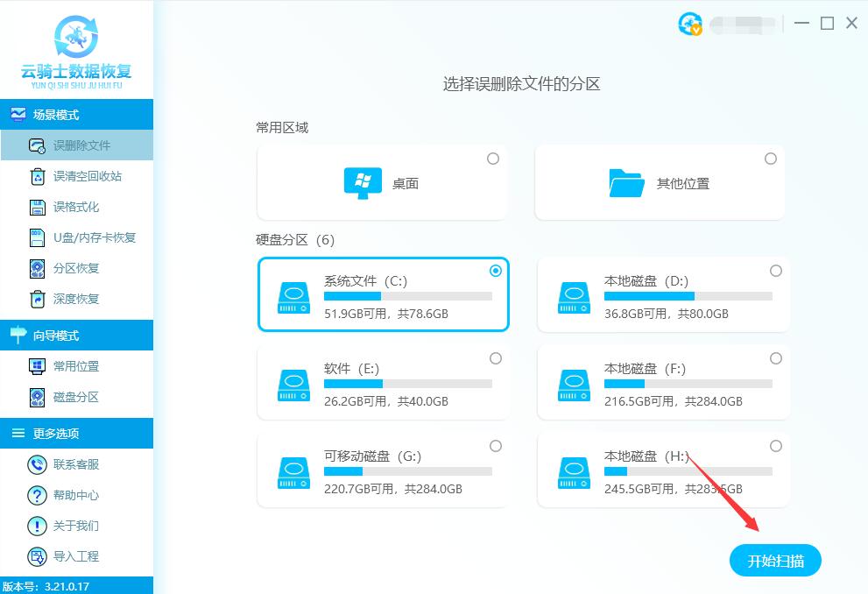Click the H: drive disk icon
868x594 pixels.
[x=574, y=473]
